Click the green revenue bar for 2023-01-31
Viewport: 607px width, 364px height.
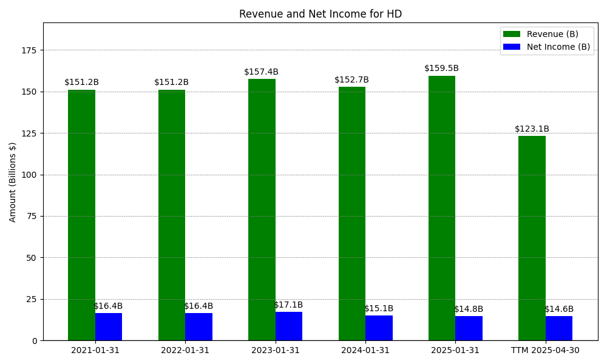point(262,210)
